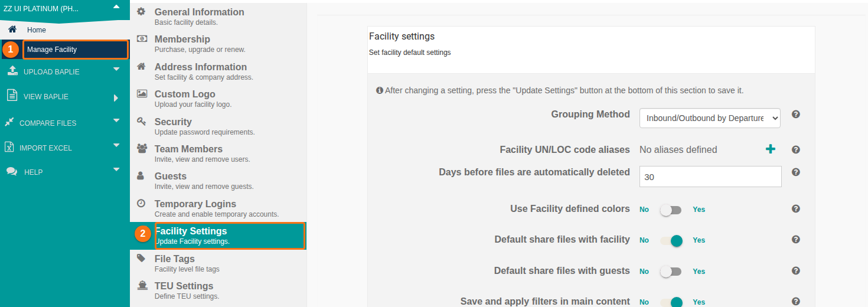868x307 pixels.
Task: Toggle Default share files with facility switch
Action: [671, 240]
